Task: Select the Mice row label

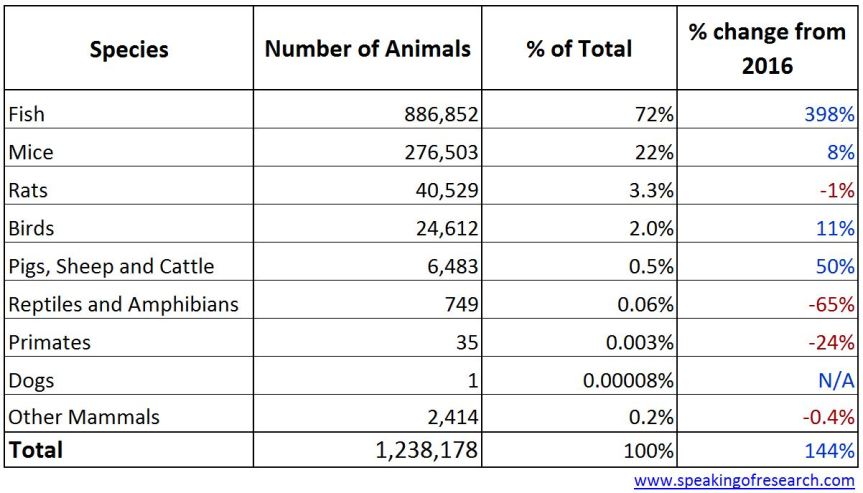Action: coord(31,152)
